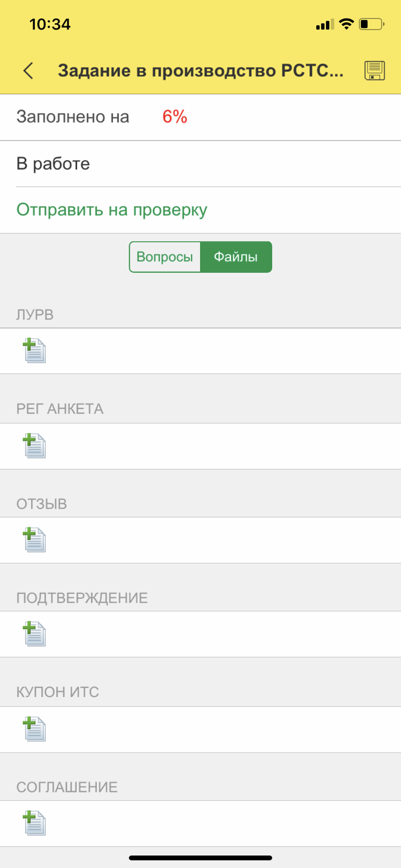Click the save floppy disk icon

(x=375, y=70)
